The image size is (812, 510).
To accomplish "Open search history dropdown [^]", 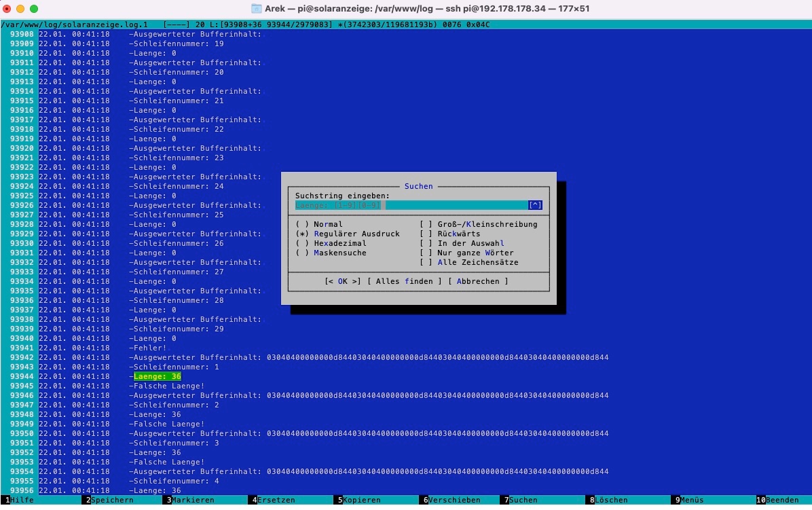I will (x=535, y=205).
